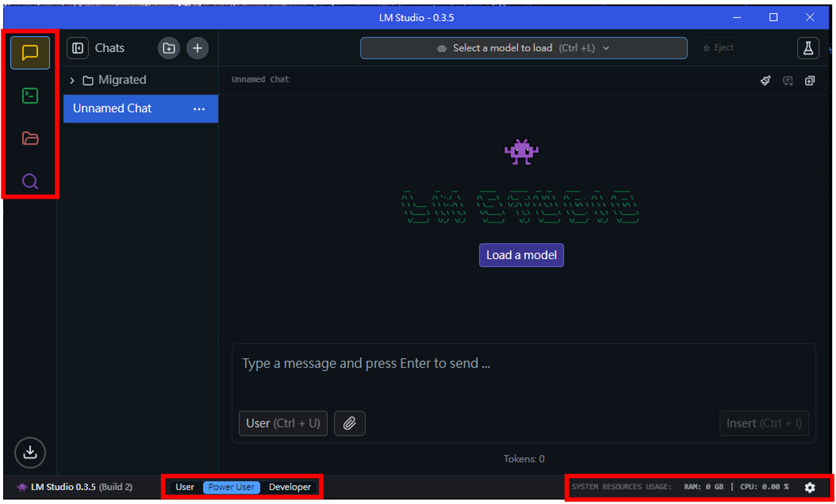Expand the Migrated folder chevron
Viewport: 836px width, 504px height.
(72, 81)
